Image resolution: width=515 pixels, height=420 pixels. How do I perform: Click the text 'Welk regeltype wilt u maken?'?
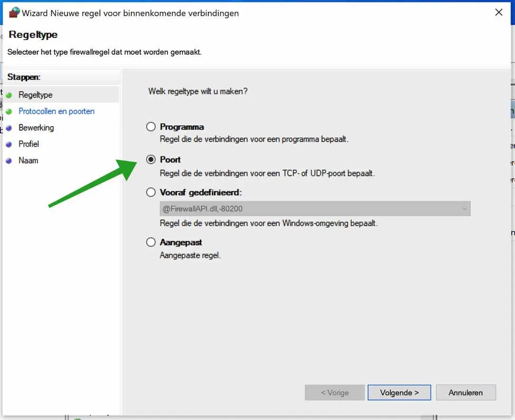click(x=198, y=91)
